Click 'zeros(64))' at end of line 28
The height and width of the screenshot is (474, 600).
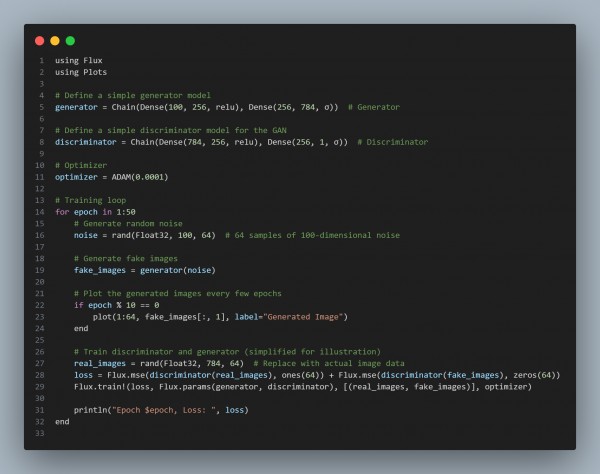537,375
